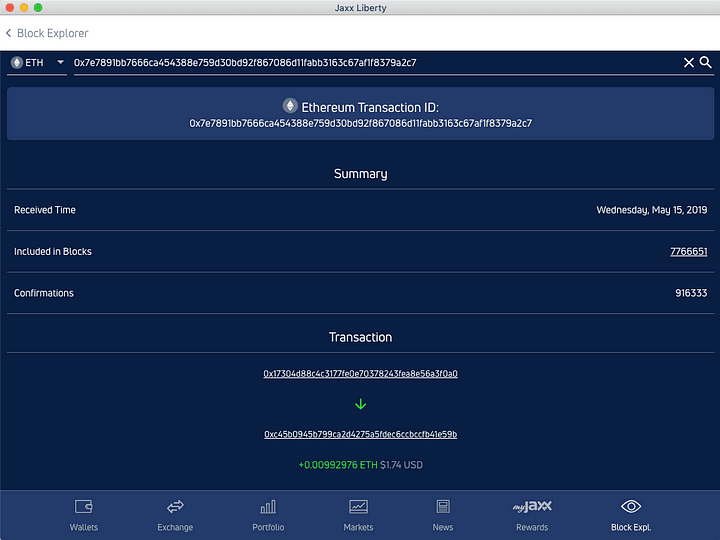Image resolution: width=720 pixels, height=540 pixels.
Task: Clear the search field with X icon
Action: pyautogui.click(x=688, y=62)
